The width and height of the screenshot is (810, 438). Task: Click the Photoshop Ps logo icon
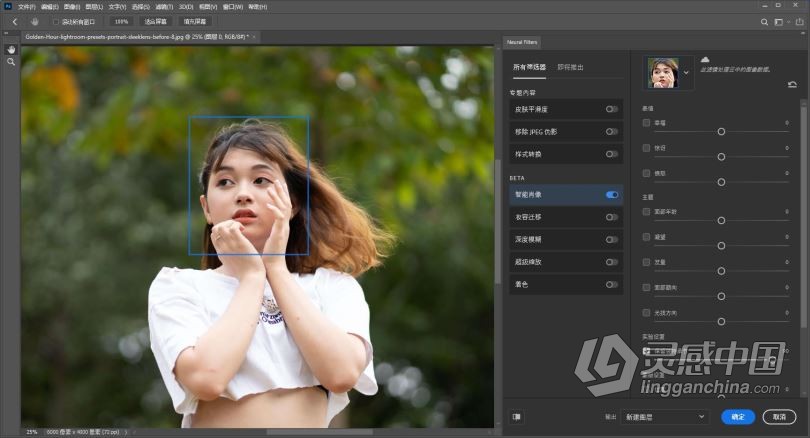(x=8, y=7)
